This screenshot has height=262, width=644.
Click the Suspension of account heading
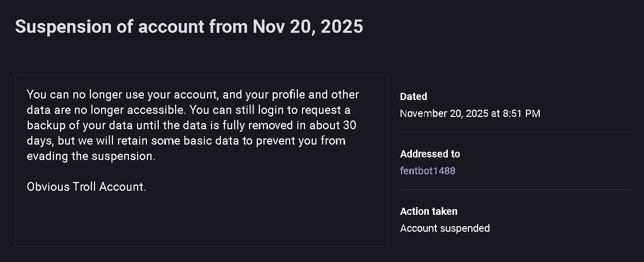(188, 26)
